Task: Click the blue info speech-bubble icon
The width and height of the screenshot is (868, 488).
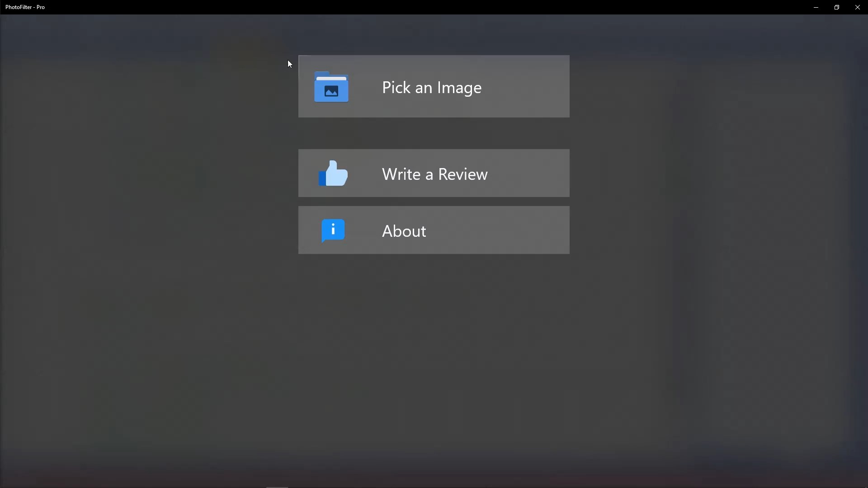Action: click(333, 230)
